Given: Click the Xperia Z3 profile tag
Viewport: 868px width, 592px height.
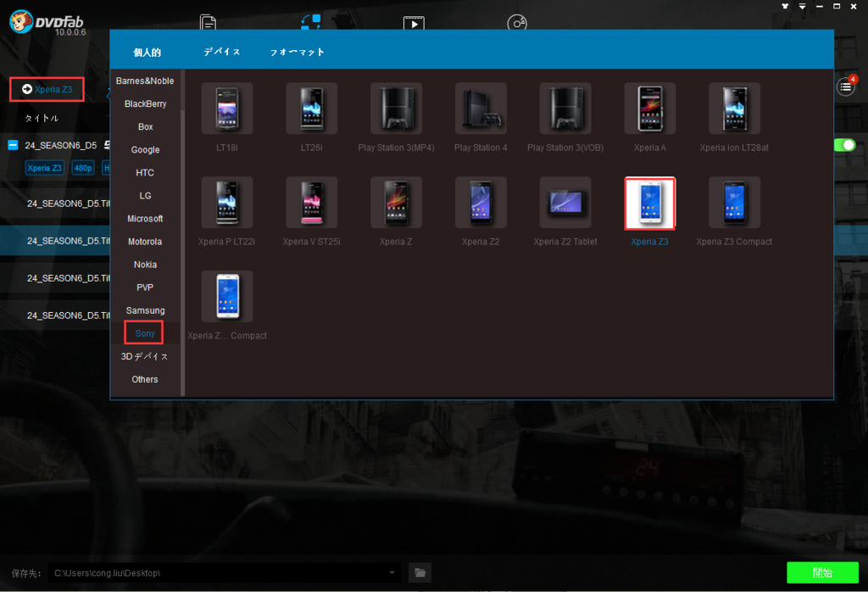Looking at the screenshot, I should point(44,168).
